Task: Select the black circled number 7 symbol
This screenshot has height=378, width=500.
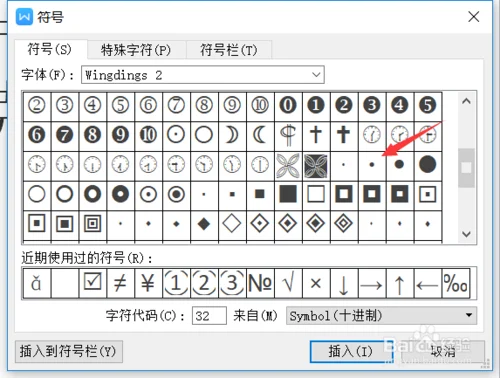Action: [65, 135]
